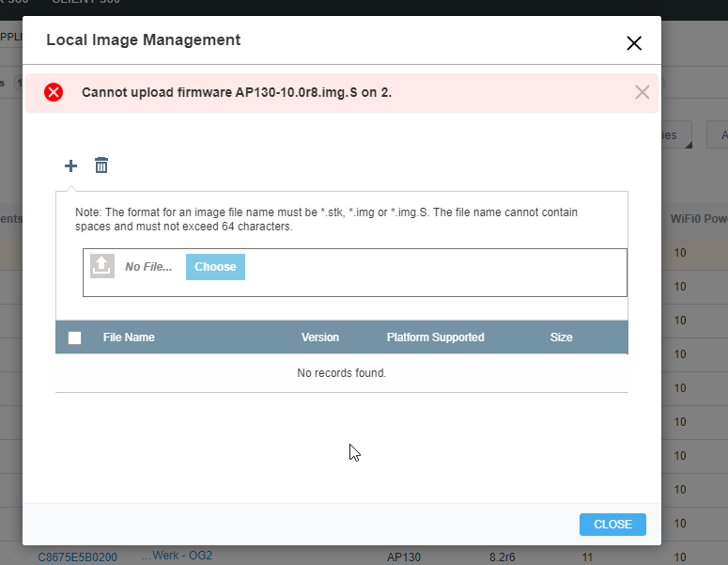Open device link C8675E5B0200
Viewport: 728px width, 565px height.
[x=77, y=557]
